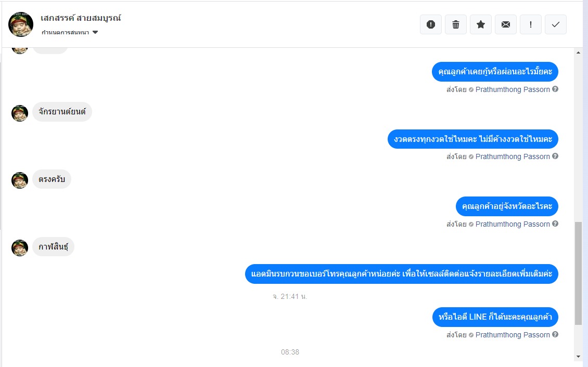
Task: Star this conversation as follow up
Action: tap(481, 24)
